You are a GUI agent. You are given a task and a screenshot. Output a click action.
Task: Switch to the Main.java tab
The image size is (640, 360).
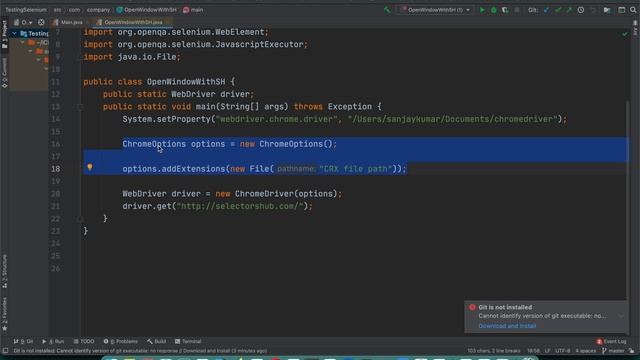(x=68, y=22)
